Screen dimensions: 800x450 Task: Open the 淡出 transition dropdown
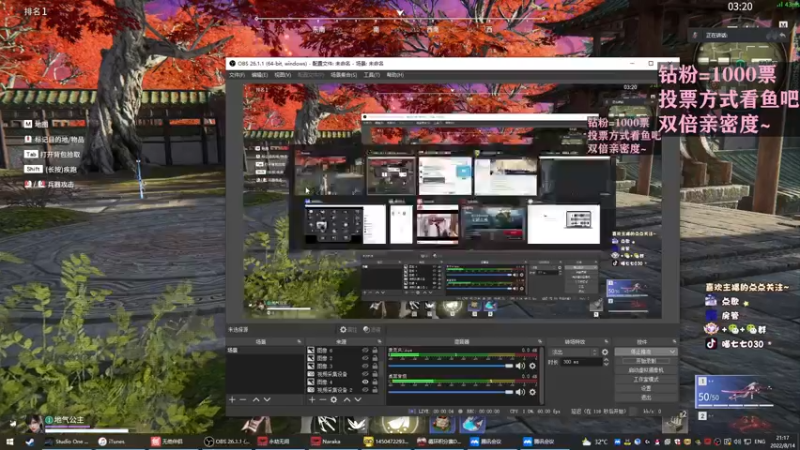[573, 352]
